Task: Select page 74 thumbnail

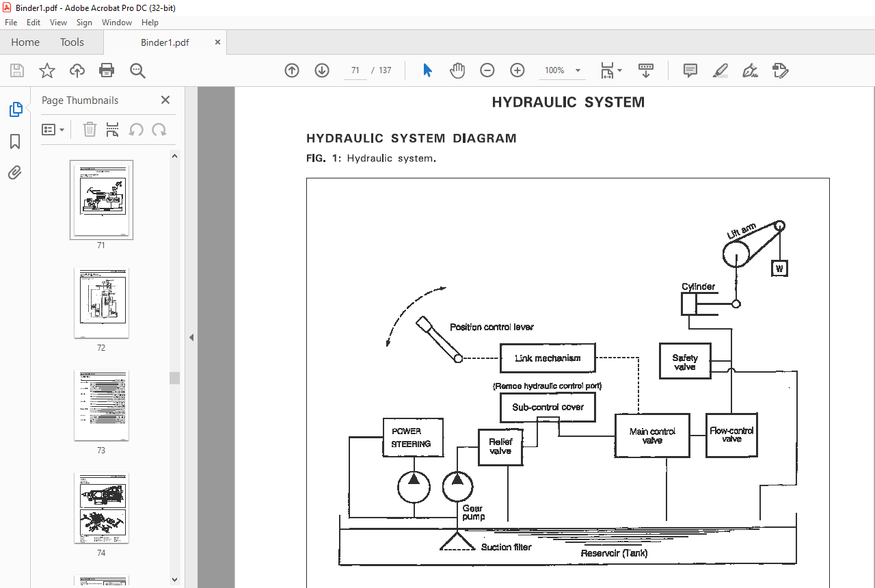Action: [x=101, y=508]
